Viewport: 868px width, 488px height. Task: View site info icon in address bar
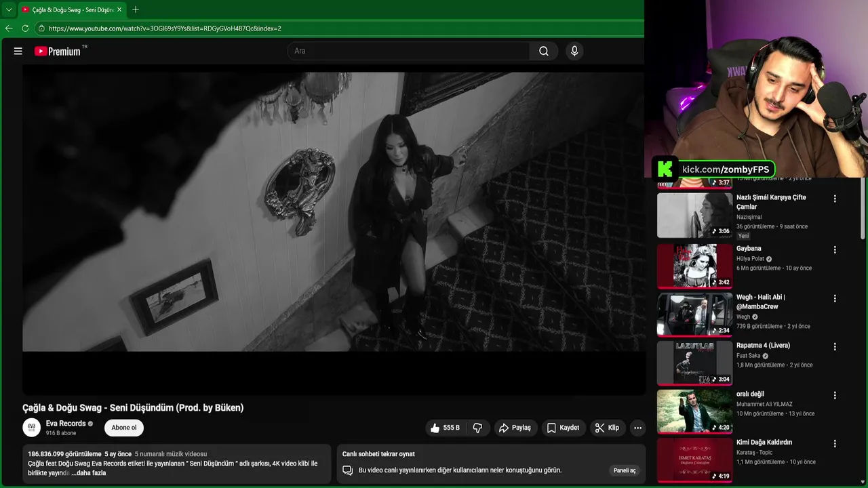tap(41, 28)
